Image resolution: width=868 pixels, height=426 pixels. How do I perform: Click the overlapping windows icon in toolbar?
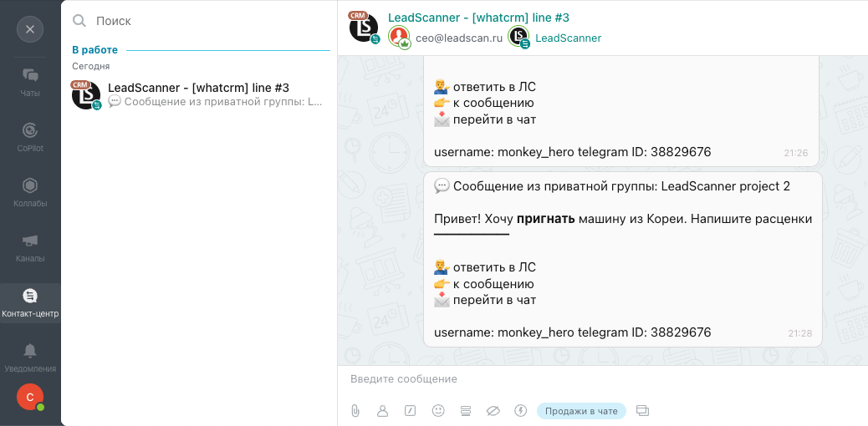pyautogui.click(x=643, y=411)
